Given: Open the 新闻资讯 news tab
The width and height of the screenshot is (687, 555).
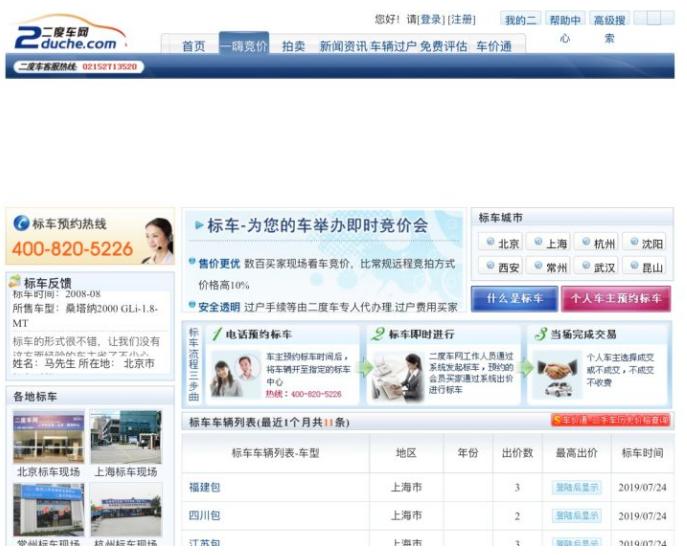Looking at the screenshot, I should pyautogui.click(x=343, y=46).
